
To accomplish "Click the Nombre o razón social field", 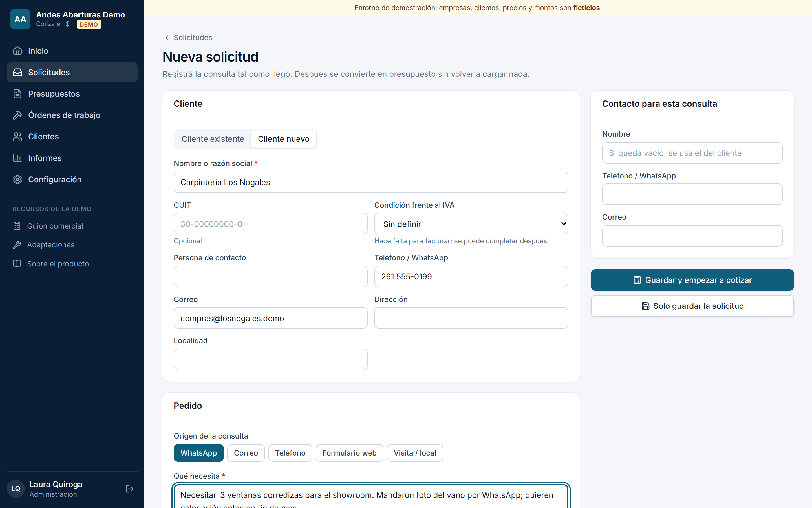I will tap(371, 182).
